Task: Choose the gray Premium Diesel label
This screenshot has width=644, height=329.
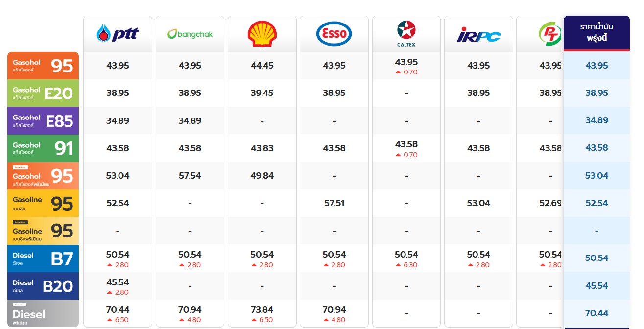Action: tap(43, 313)
